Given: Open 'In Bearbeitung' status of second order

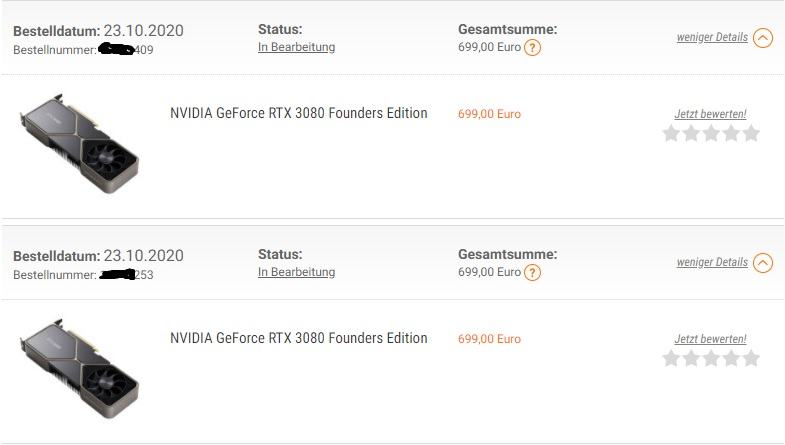Looking at the screenshot, I should click(296, 272).
